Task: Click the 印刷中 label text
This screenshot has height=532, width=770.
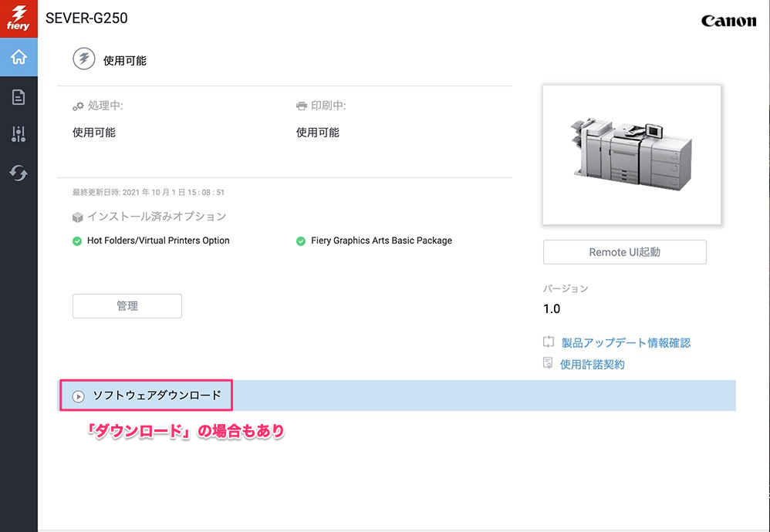Action: [329, 106]
